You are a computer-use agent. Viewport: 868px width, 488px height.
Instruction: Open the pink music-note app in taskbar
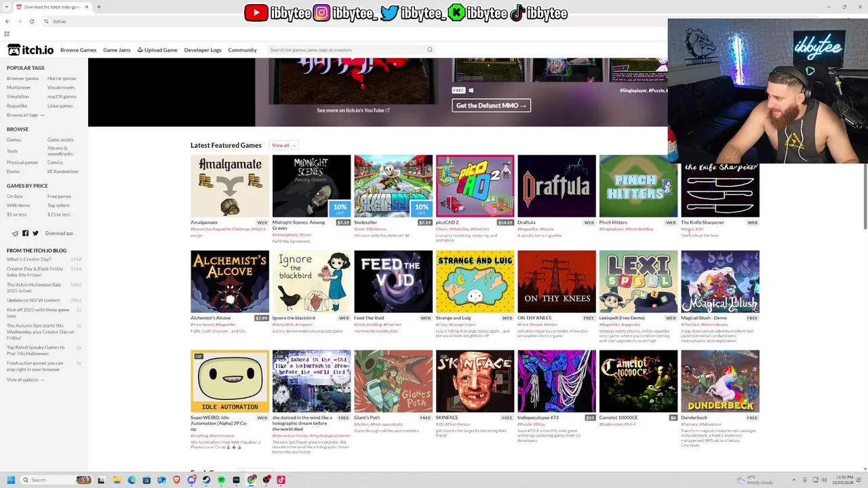click(x=281, y=480)
